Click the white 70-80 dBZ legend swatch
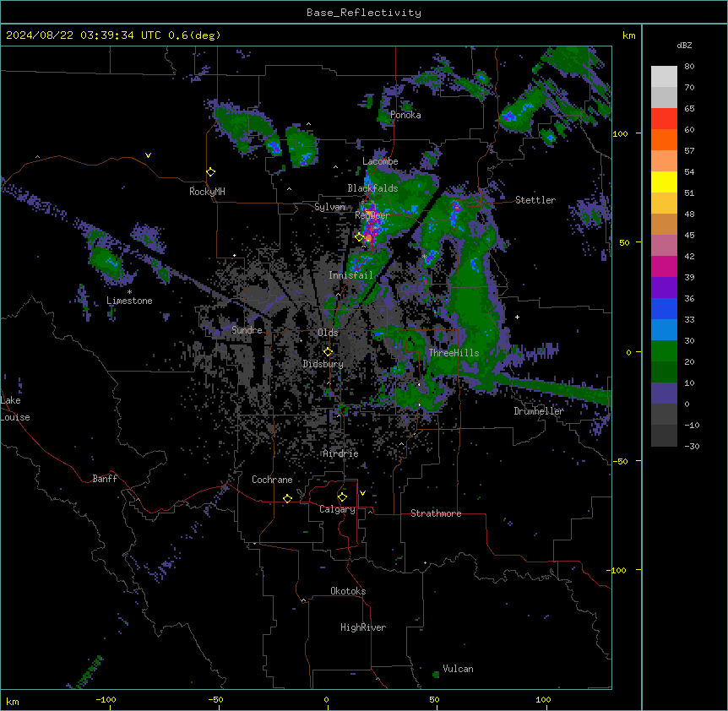 point(664,77)
